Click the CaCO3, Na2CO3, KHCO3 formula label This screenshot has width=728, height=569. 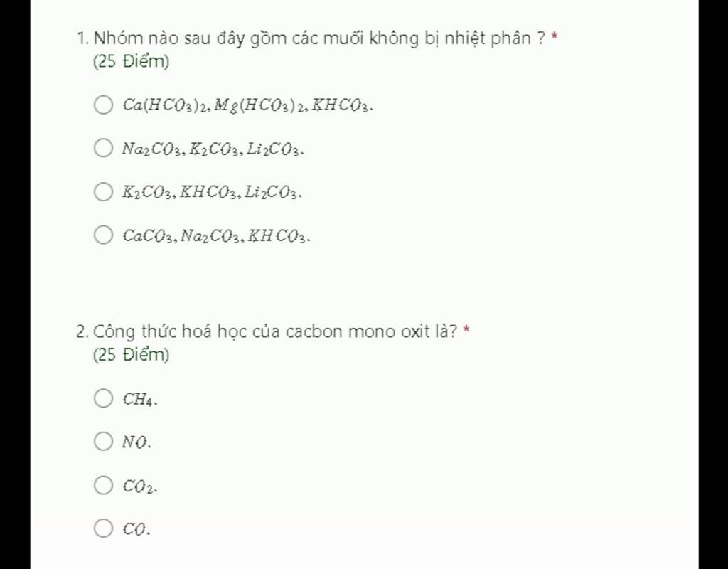pyautogui.click(x=216, y=236)
